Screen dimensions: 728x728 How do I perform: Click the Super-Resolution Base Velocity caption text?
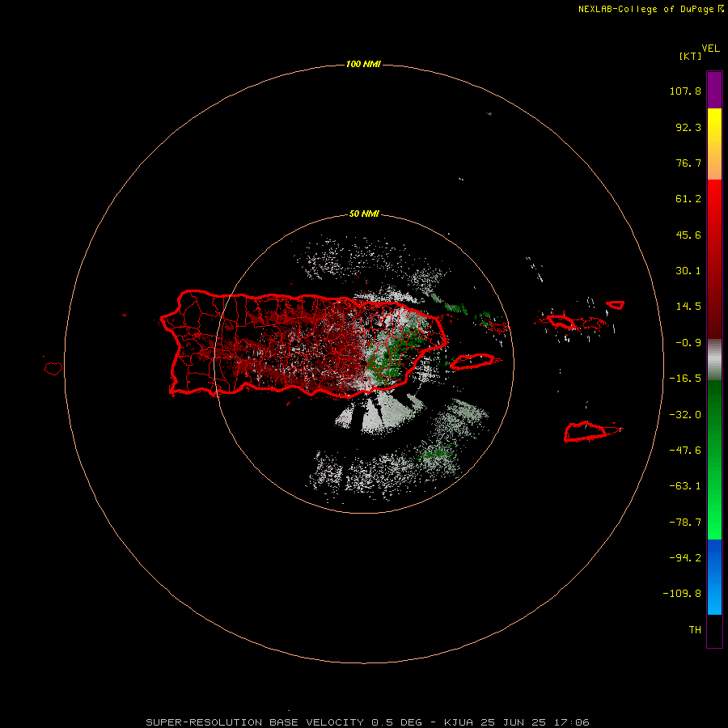point(367,722)
